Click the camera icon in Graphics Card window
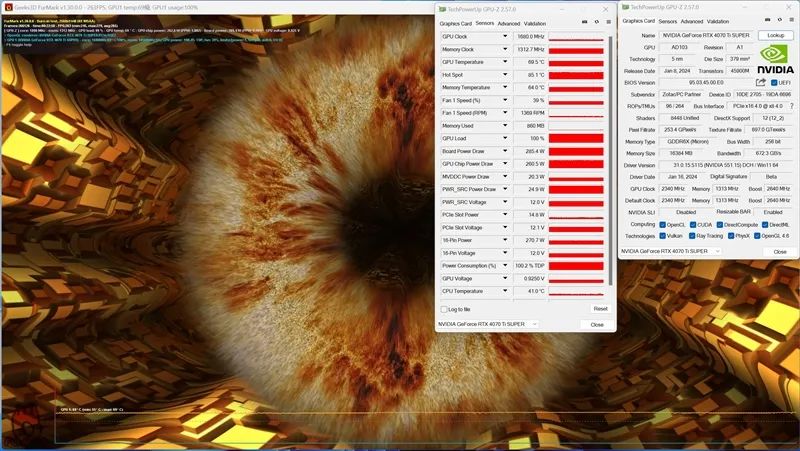This screenshot has width=800, height=451. point(764,20)
